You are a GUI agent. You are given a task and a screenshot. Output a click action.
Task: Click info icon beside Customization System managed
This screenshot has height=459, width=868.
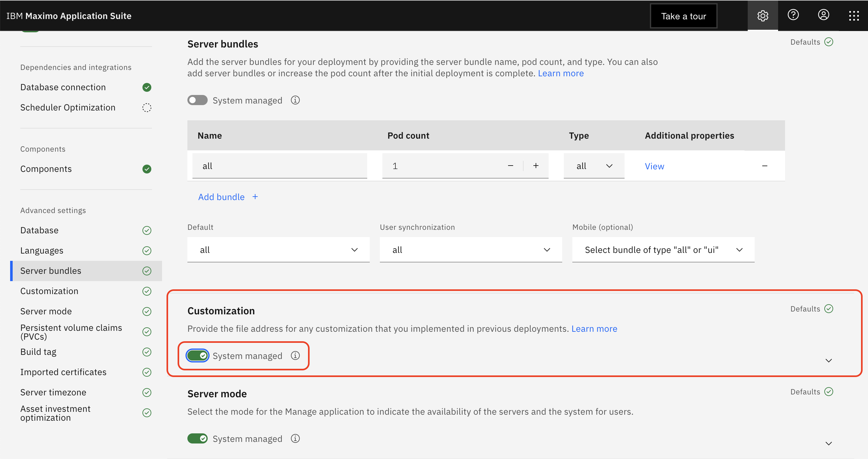[295, 355]
